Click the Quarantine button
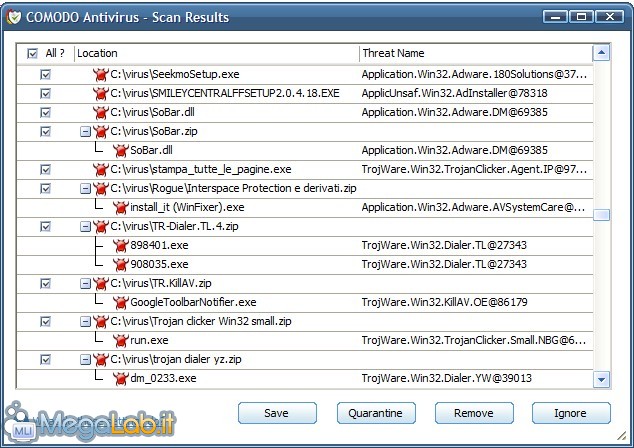This screenshot has height=448, width=634. tap(376, 413)
